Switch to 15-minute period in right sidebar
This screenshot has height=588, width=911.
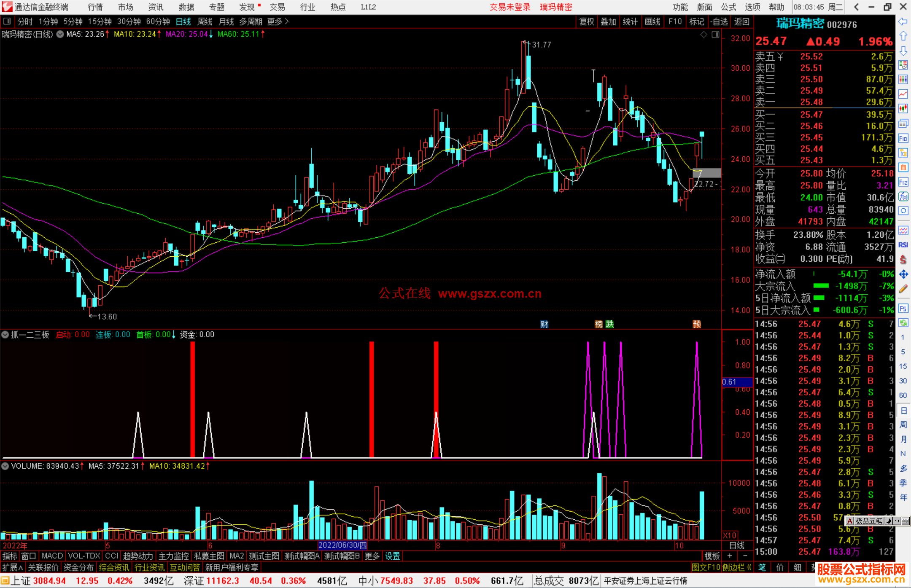[903, 366]
